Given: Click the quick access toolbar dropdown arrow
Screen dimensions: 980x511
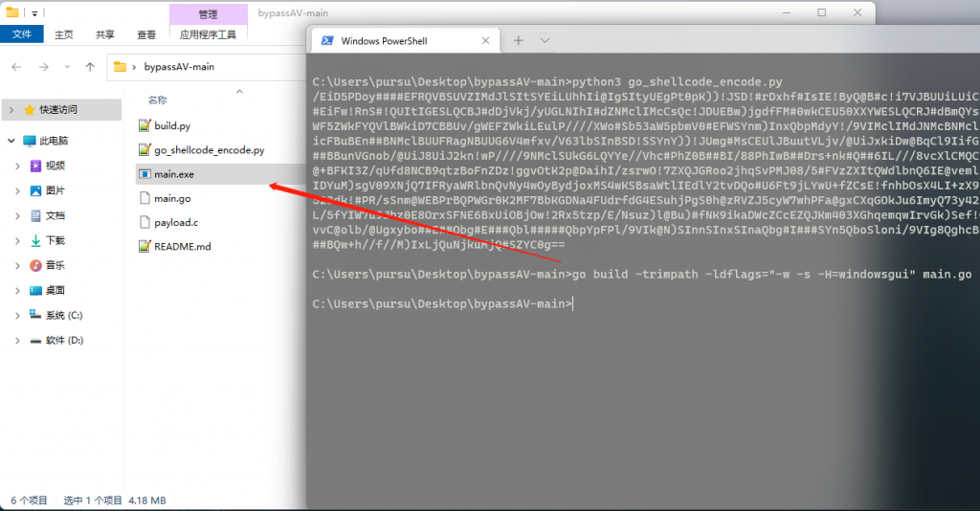Looking at the screenshot, I should coord(34,13).
